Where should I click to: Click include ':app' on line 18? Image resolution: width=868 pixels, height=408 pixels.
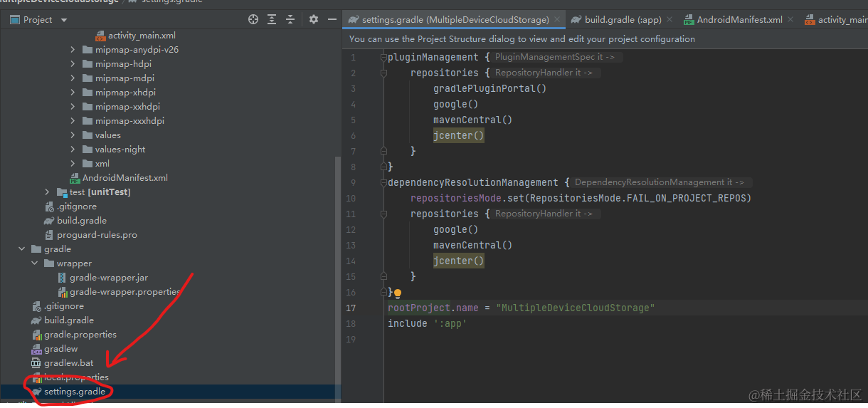tap(427, 323)
